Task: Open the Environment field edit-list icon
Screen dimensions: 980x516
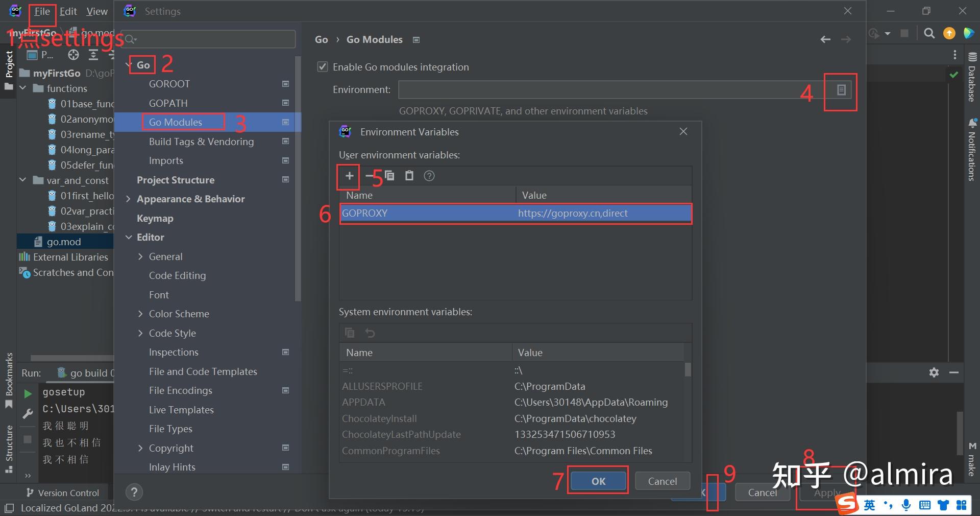Action: 841,90
